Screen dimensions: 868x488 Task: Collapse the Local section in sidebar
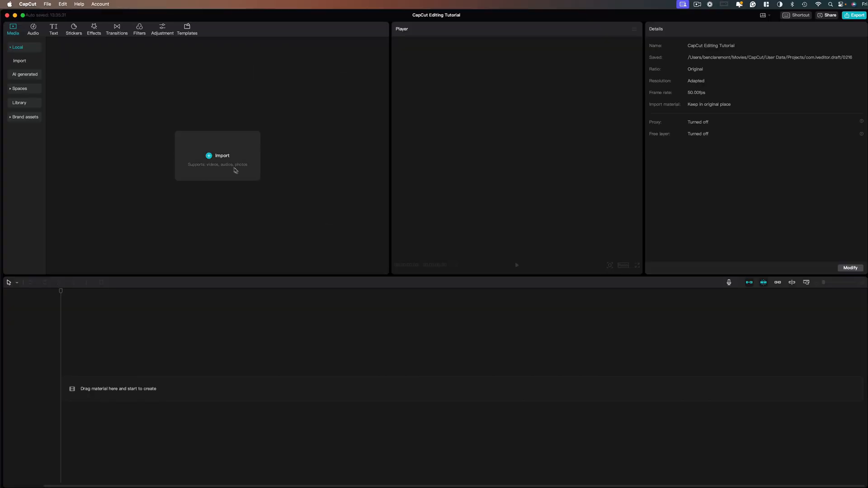[x=24, y=47]
